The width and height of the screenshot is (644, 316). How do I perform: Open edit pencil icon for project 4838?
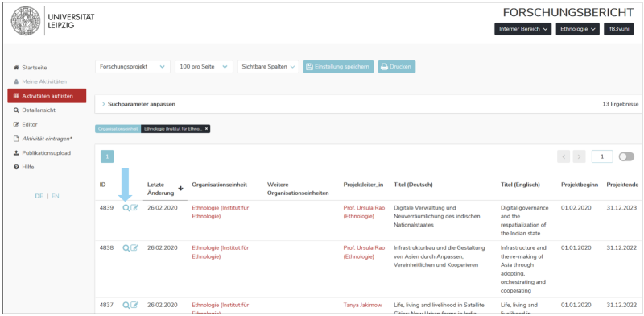tap(134, 248)
